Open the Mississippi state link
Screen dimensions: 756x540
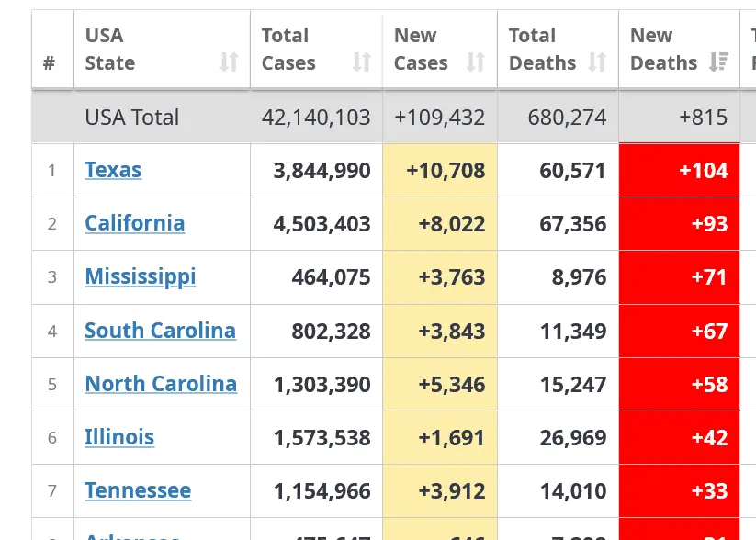141,276
